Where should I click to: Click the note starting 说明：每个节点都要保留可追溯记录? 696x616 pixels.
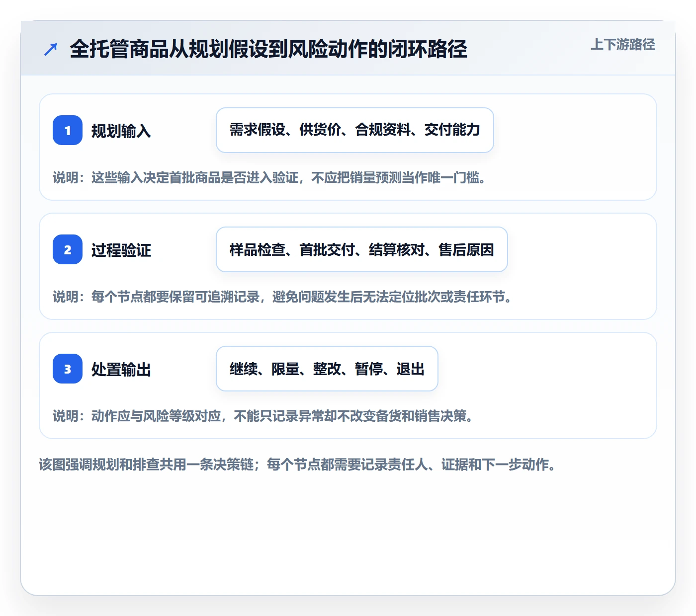pyautogui.click(x=282, y=297)
